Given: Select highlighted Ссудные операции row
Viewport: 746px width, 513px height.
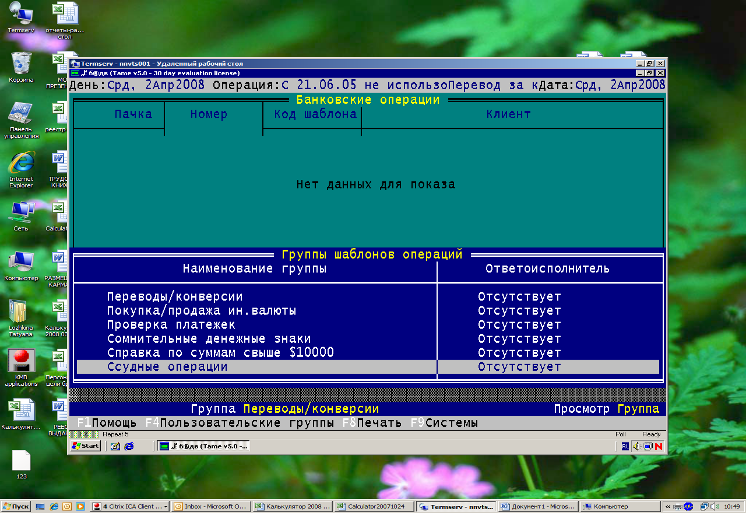Looking at the screenshot, I should pyautogui.click(x=368, y=367).
